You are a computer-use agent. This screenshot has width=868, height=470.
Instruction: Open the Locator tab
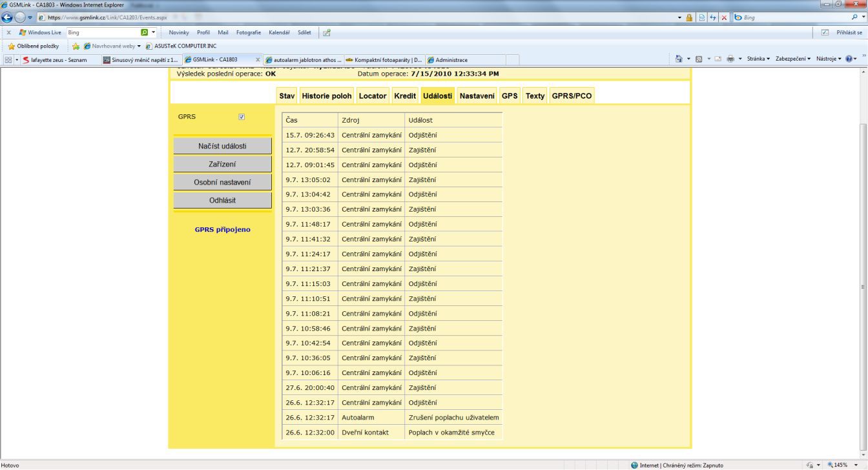pyautogui.click(x=373, y=96)
